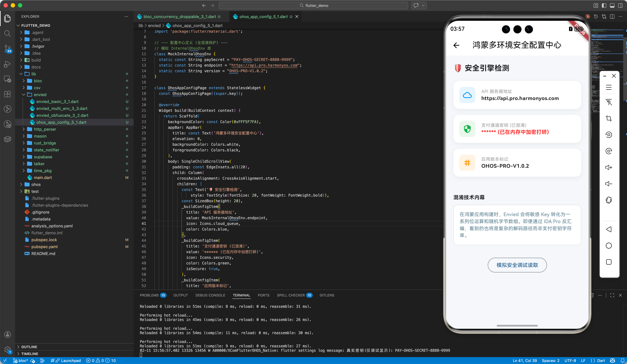Switch to bloc_concurrency_droppable_3_1.dart editor tab
The image size is (627, 364).
pos(179,17)
